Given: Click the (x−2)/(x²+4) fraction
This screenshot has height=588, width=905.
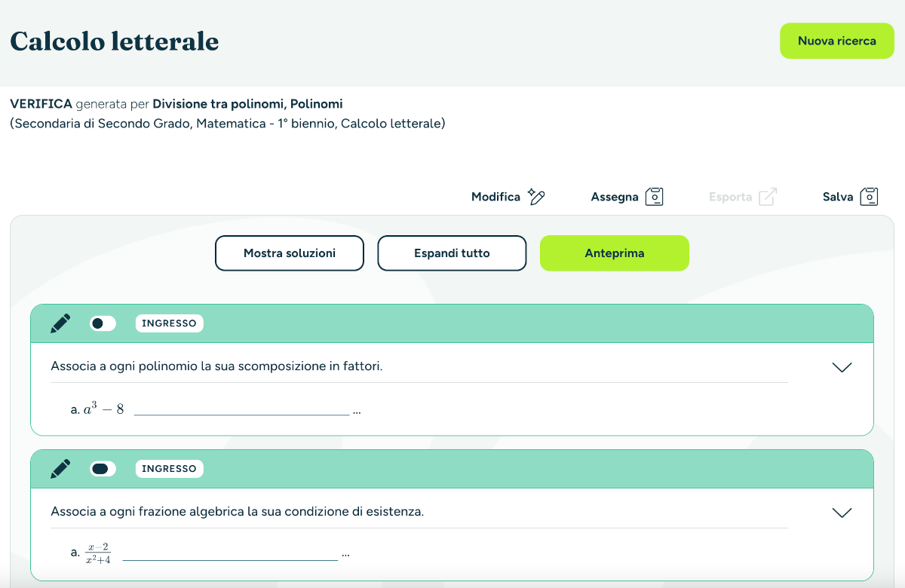Looking at the screenshot, I should 98,553.
